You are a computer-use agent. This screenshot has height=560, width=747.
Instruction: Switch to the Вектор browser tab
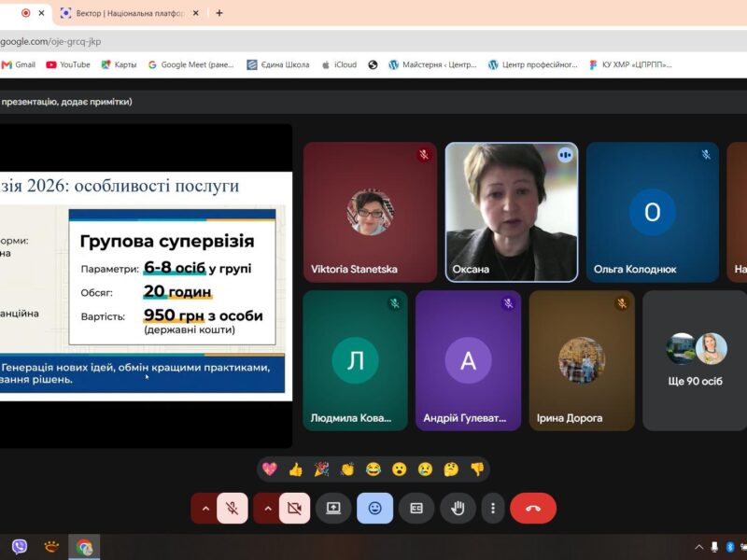[129, 13]
